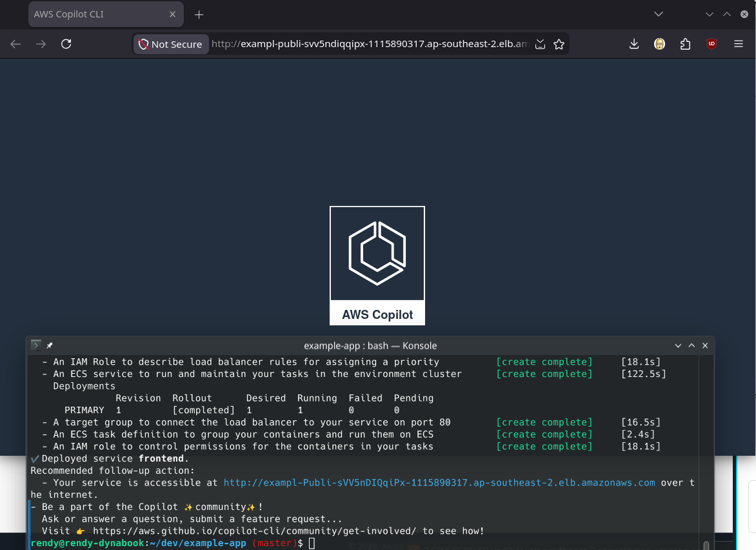
Task: Minimize the Konsole window
Action: 678,345
